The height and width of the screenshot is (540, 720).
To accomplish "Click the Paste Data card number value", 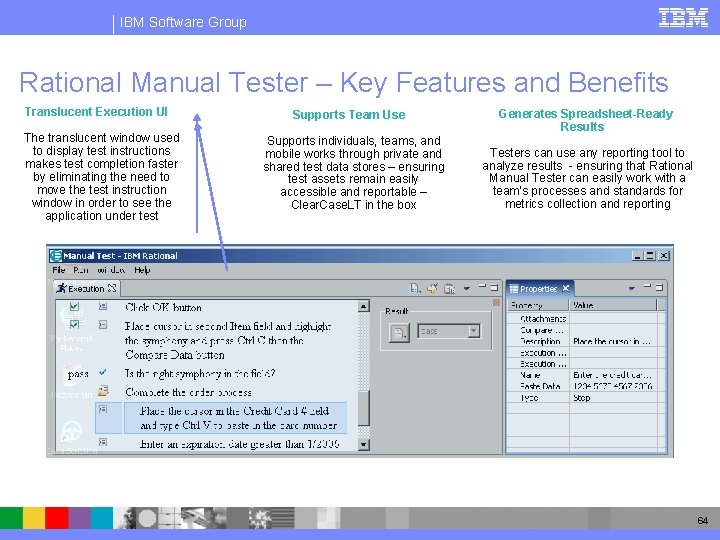I will pyautogui.click(x=613, y=386).
